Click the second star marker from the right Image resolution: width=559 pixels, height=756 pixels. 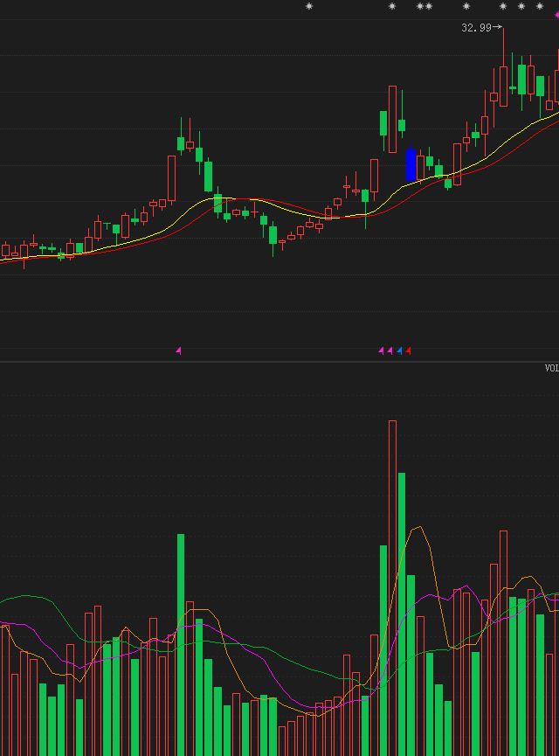coord(521,6)
